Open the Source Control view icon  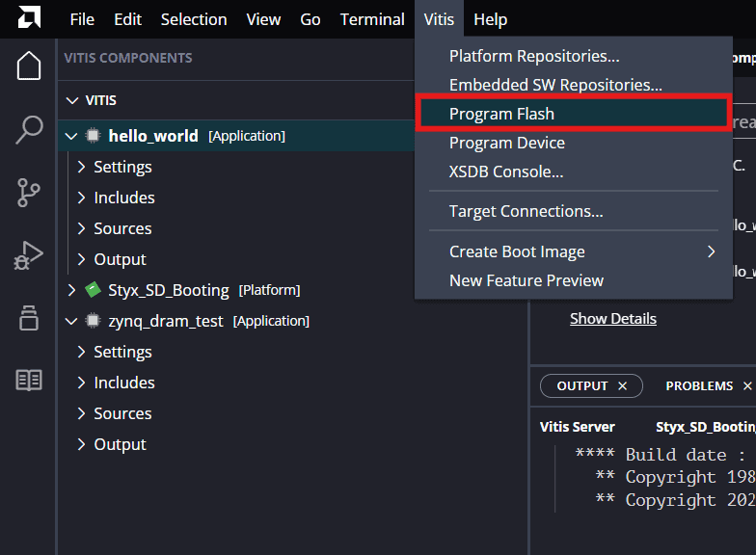(29, 193)
